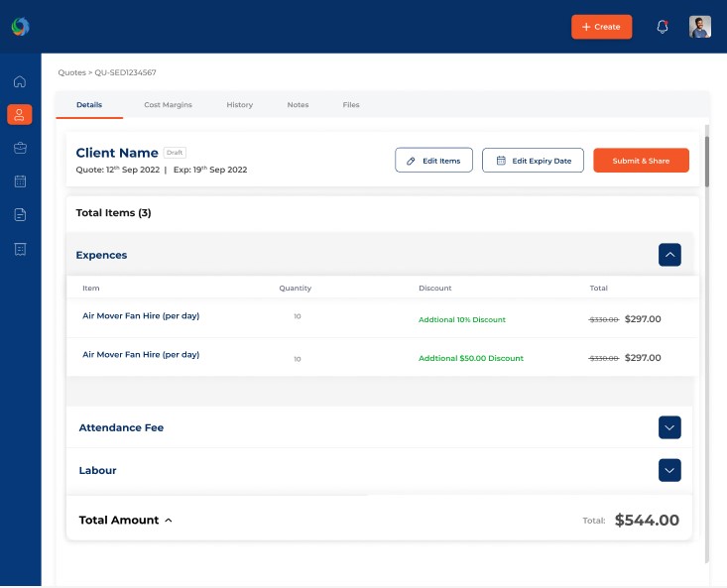Open the user profile avatar

(x=700, y=27)
